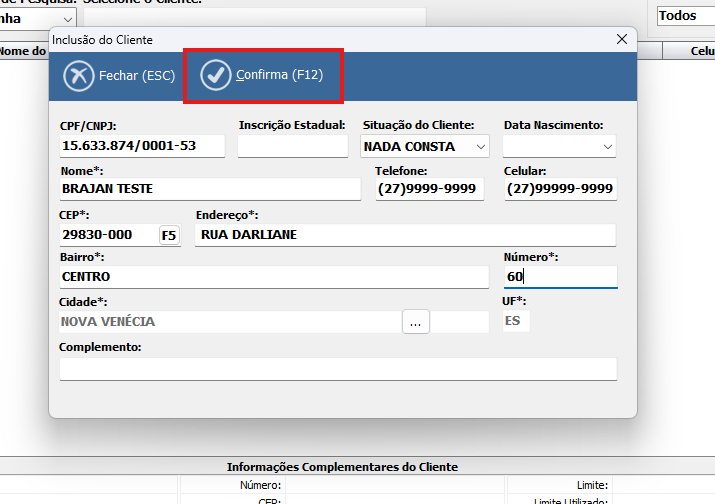Click the Nome field with BRAJAN TESTE
Screen dimensions: 715x504
[x=210, y=189]
